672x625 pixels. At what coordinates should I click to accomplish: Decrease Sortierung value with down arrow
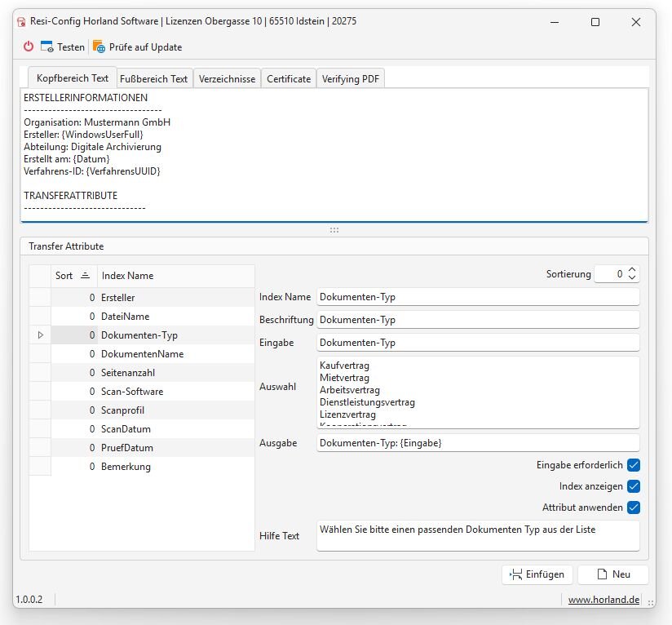(x=632, y=278)
